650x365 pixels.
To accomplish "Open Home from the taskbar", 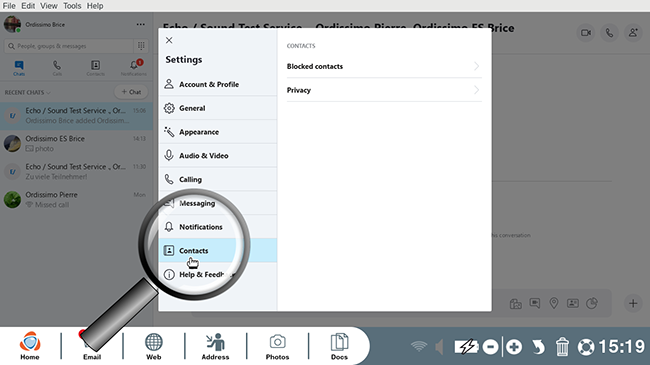I will click(30, 346).
